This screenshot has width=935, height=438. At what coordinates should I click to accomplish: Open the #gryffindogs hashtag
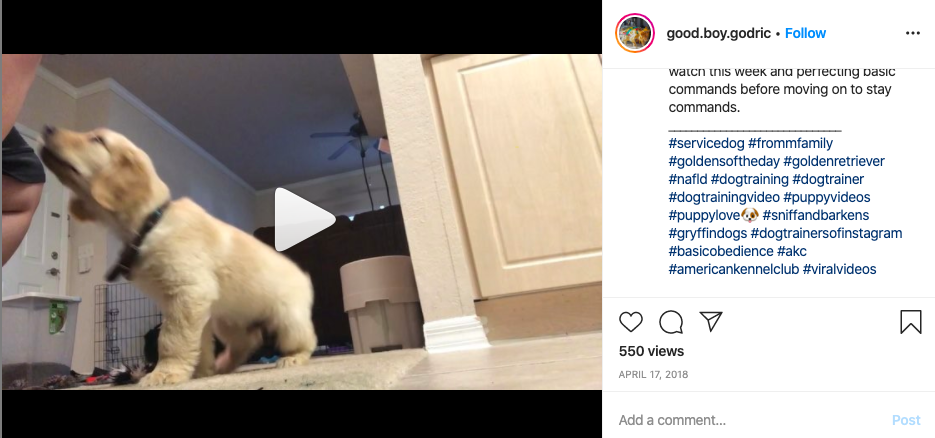click(x=708, y=233)
